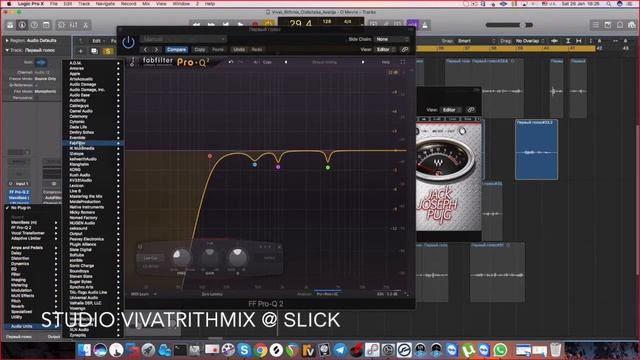The image size is (640, 360).
Task: Open the media Browsers button
Action: [x=632, y=25]
